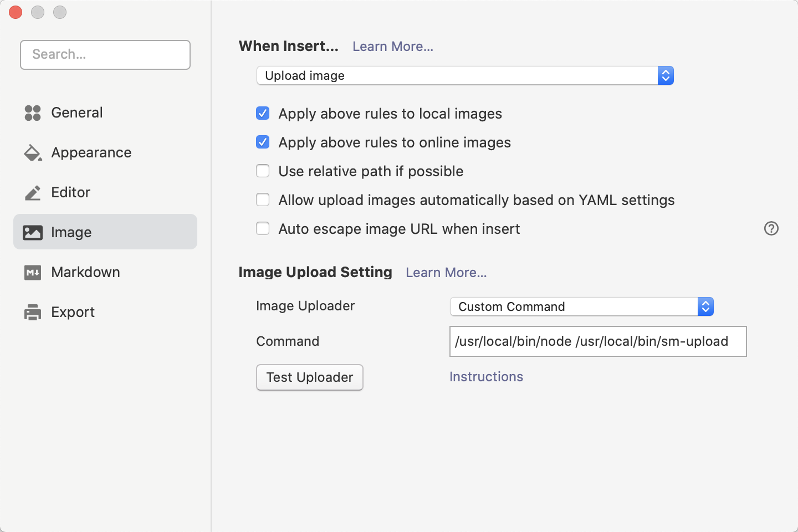Click the Export printer icon
This screenshot has width=798, height=532.
pos(33,313)
